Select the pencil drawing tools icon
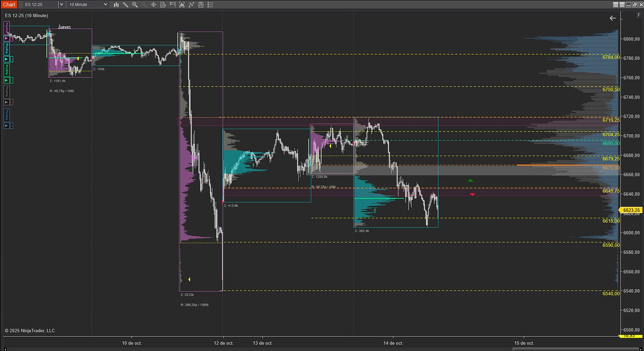 [126, 4]
